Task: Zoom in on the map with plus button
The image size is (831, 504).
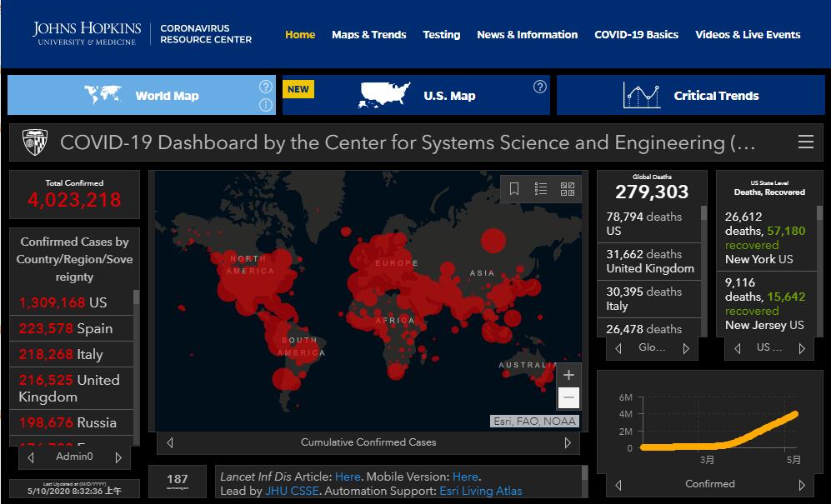Action: coord(568,375)
